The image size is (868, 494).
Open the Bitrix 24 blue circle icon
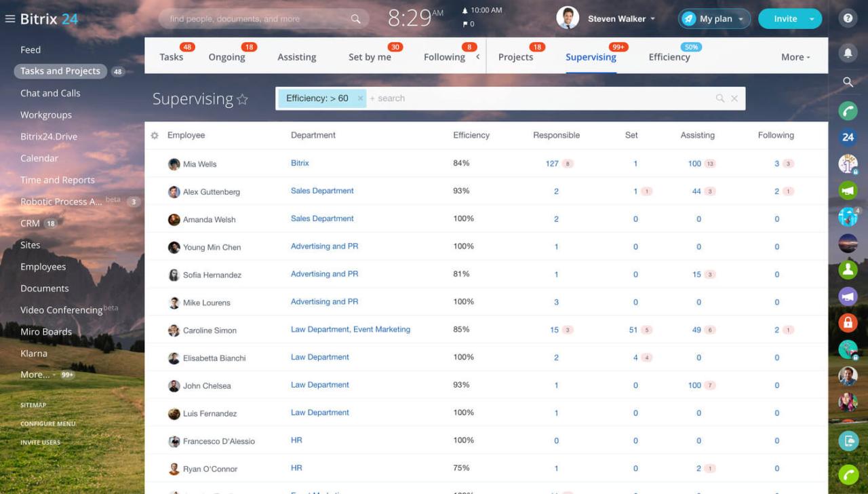848,137
